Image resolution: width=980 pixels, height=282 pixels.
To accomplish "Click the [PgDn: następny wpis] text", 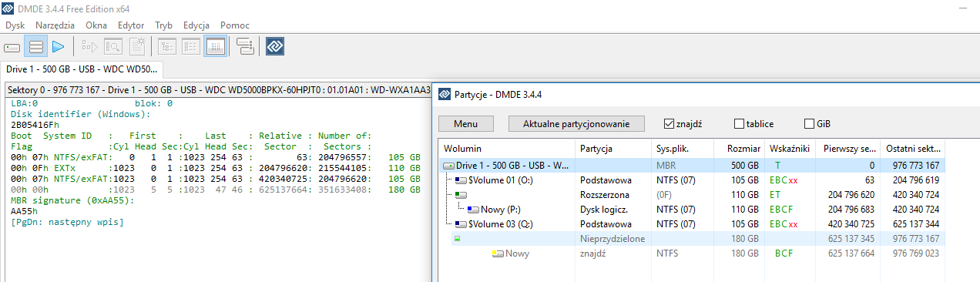I will click(68, 222).
